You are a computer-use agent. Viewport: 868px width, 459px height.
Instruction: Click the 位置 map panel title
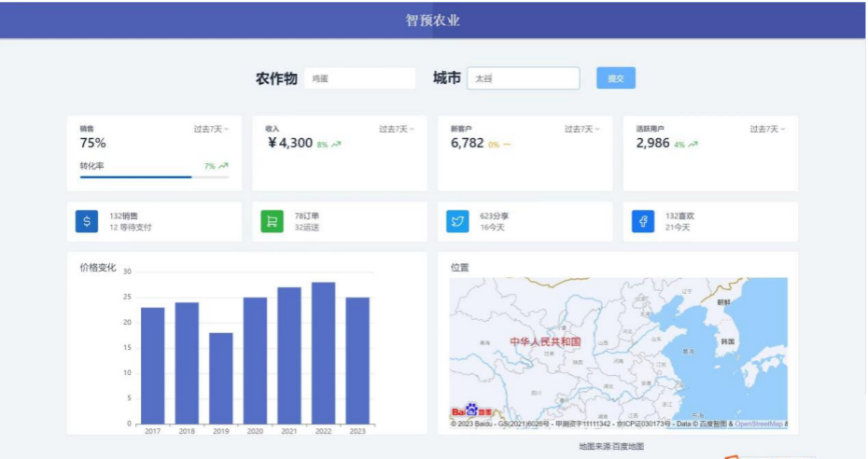[x=459, y=267]
